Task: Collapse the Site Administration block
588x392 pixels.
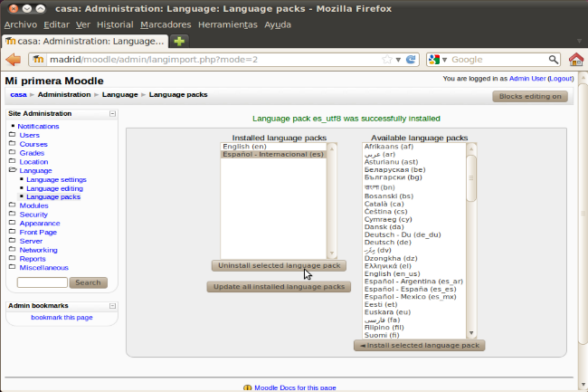Action: tap(112, 114)
